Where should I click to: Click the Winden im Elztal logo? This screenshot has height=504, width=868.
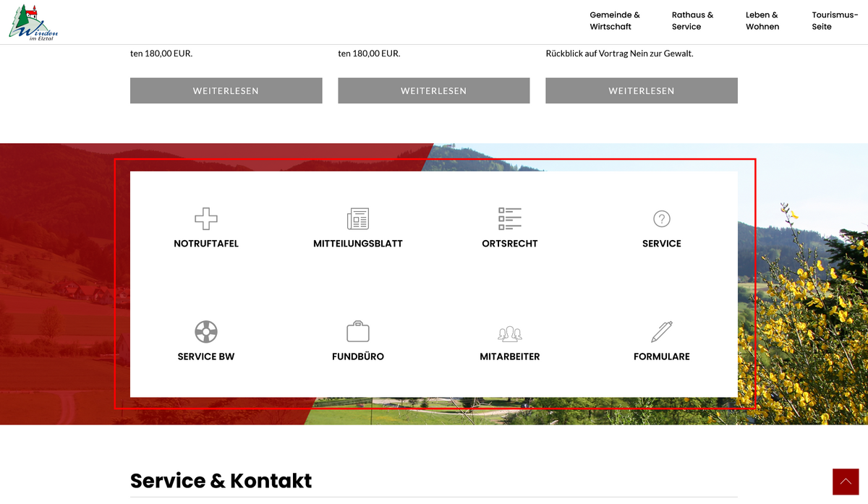point(33,22)
